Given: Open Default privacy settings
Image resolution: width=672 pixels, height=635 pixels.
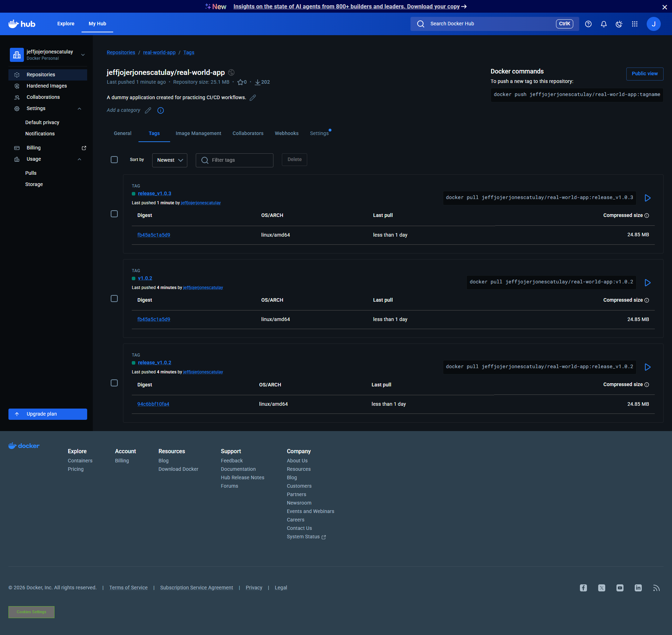Looking at the screenshot, I should (x=42, y=123).
